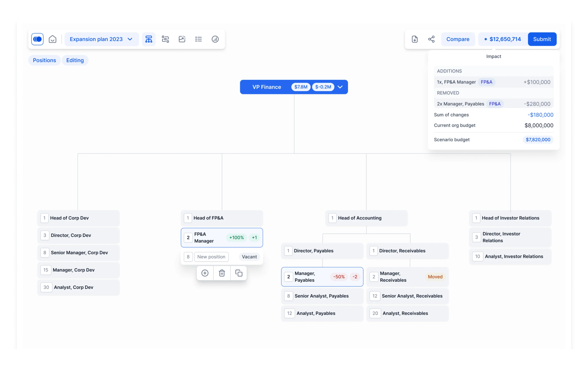Click the add position icon on FP&A Manager
Image resolution: width=588 pixels, height=367 pixels.
pos(205,273)
